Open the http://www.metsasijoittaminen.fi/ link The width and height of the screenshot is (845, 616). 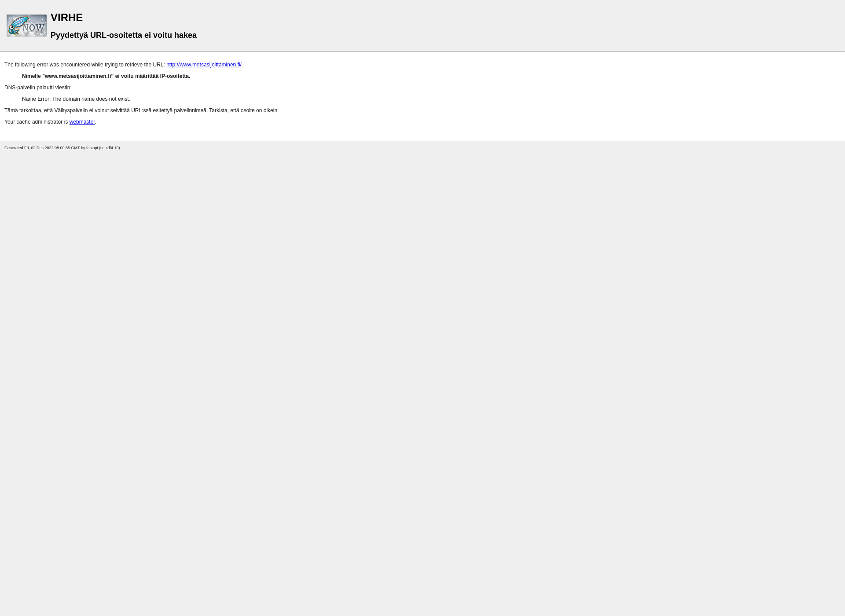pos(203,64)
